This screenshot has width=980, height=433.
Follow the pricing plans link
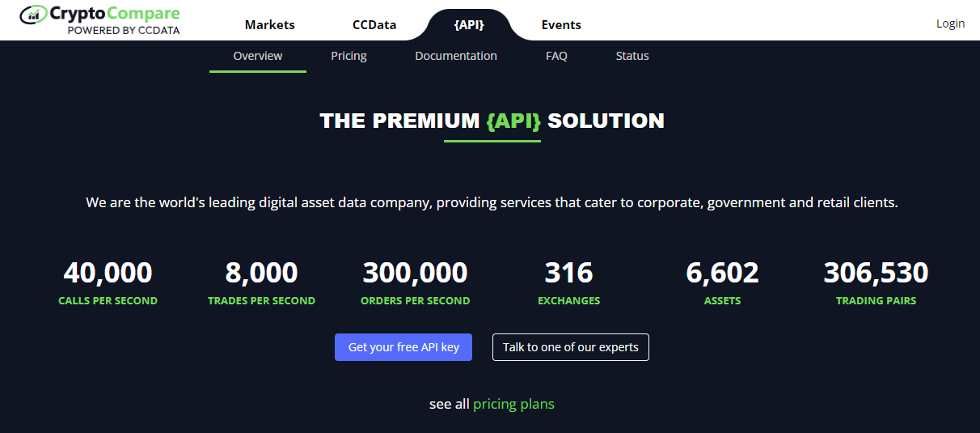point(513,404)
